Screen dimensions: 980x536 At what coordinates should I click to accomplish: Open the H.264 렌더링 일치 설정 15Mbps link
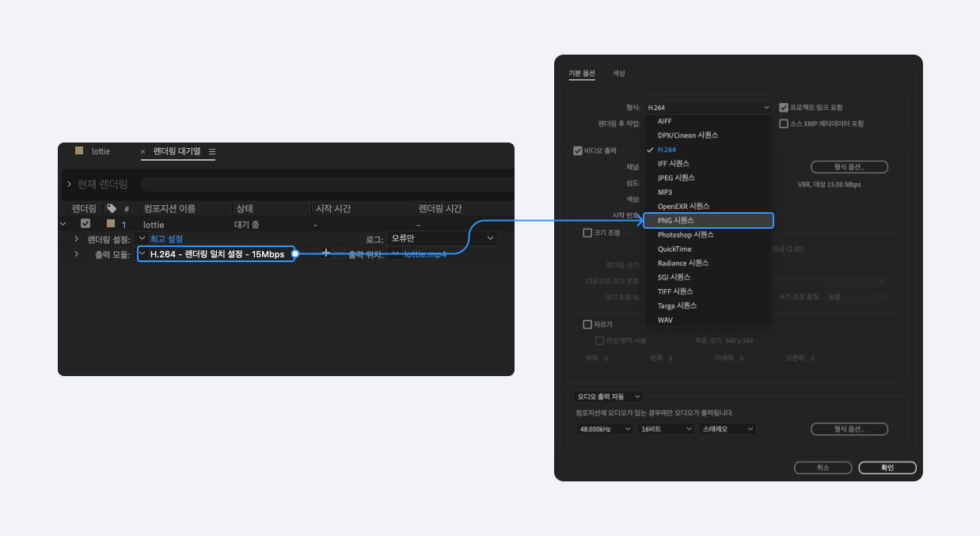[x=217, y=254]
